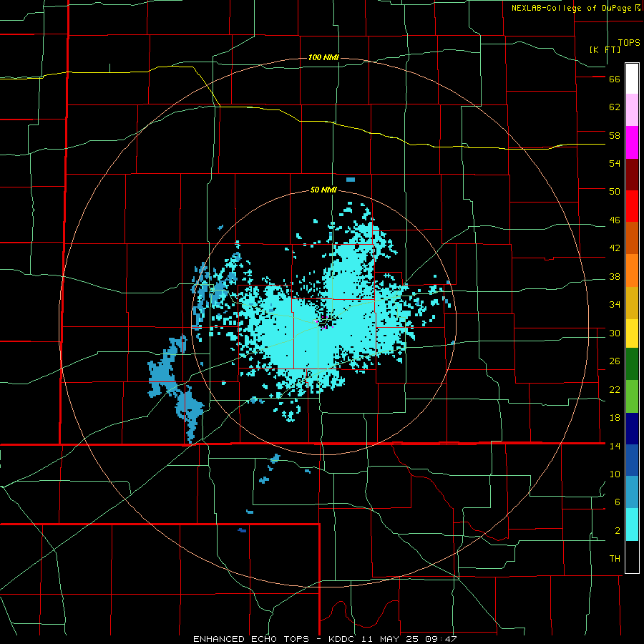Click the legend value 10
The width and height of the screenshot is (644, 644).
pyautogui.click(x=615, y=474)
